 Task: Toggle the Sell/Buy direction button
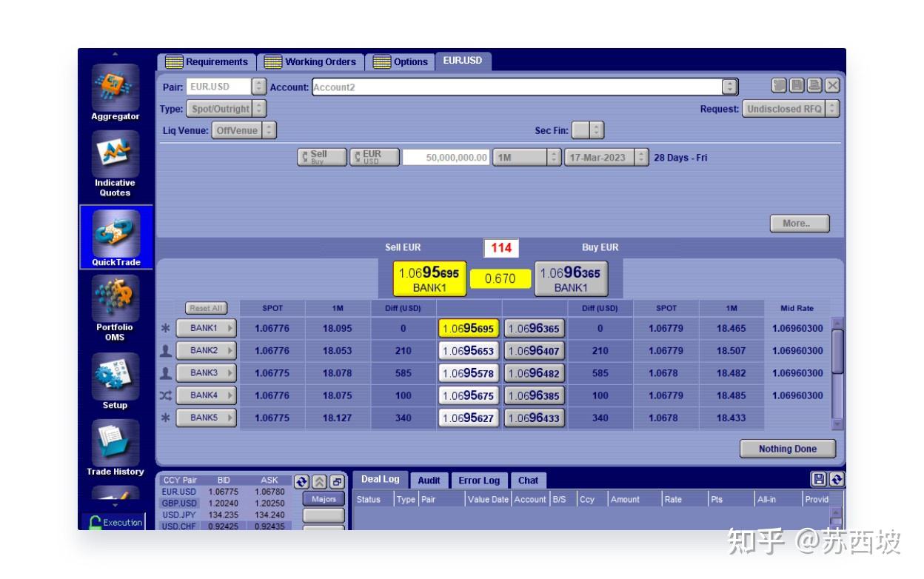point(322,157)
